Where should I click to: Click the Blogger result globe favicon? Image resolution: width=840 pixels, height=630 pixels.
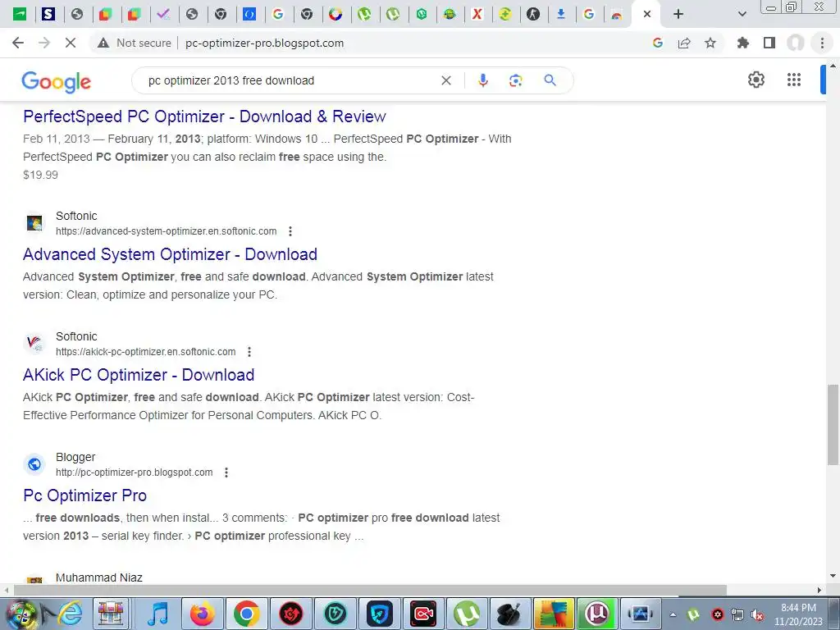(x=34, y=464)
